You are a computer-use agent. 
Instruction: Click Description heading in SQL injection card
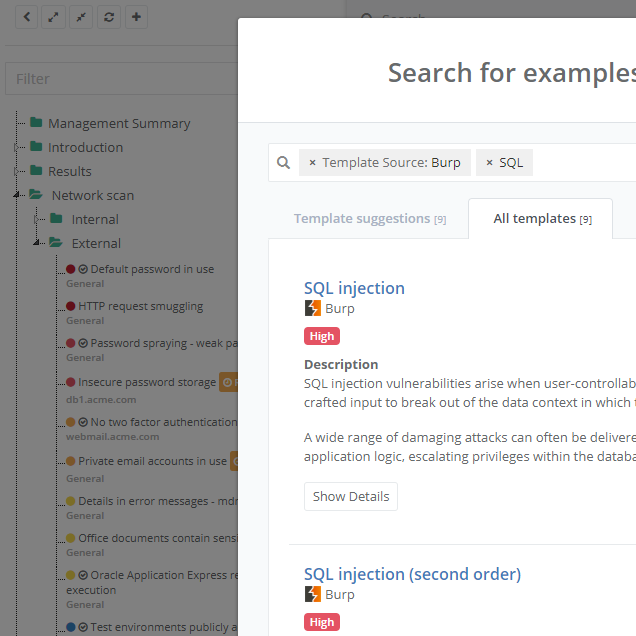click(x=341, y=364)
